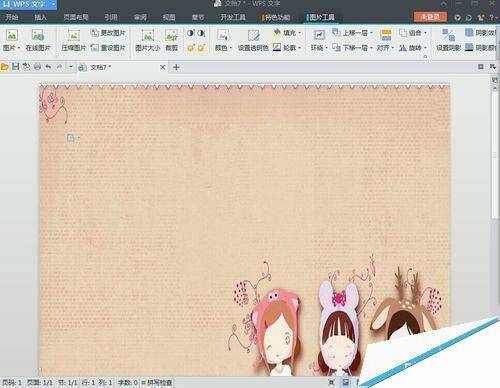Open the WPS 文字 application menu
This screenshot has height=388, width=500.
(28, 4)
